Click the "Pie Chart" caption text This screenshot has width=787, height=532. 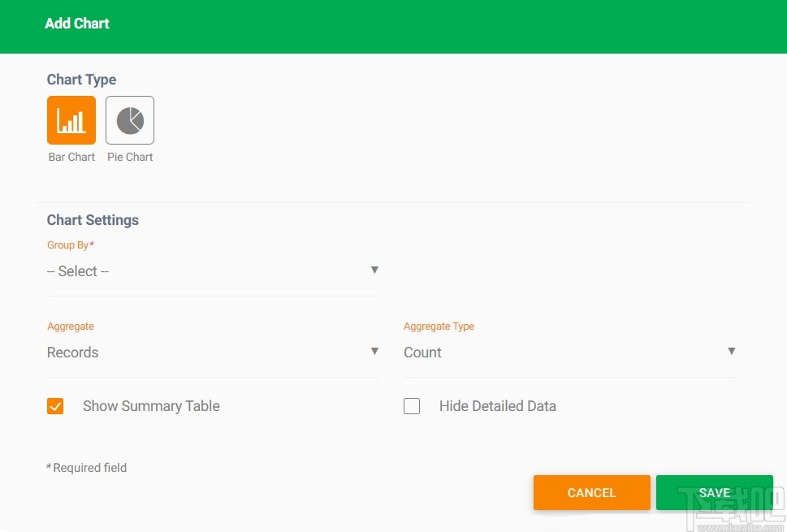[x=130, y=157]
